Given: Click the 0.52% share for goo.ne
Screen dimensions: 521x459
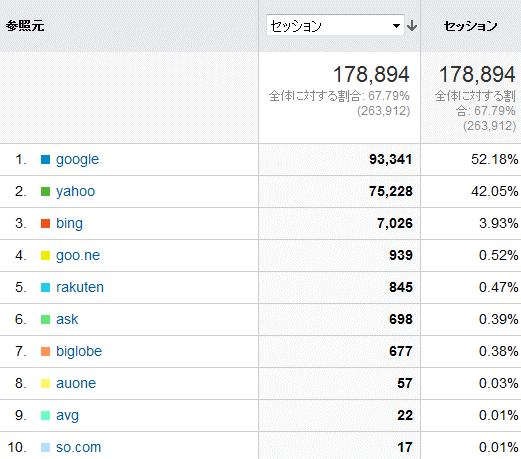Looking at the screenshot, I should [499, 255].
